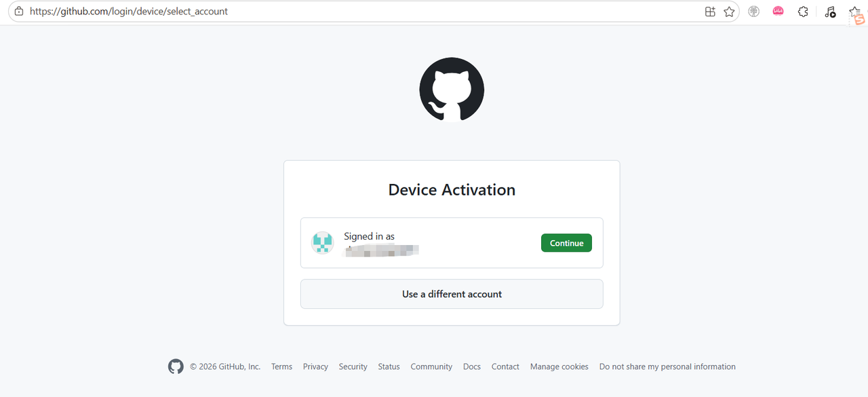This screenshot has height=397, width=868.
Task: Click the site security lock icon
Action: click(x=18, y=11)
